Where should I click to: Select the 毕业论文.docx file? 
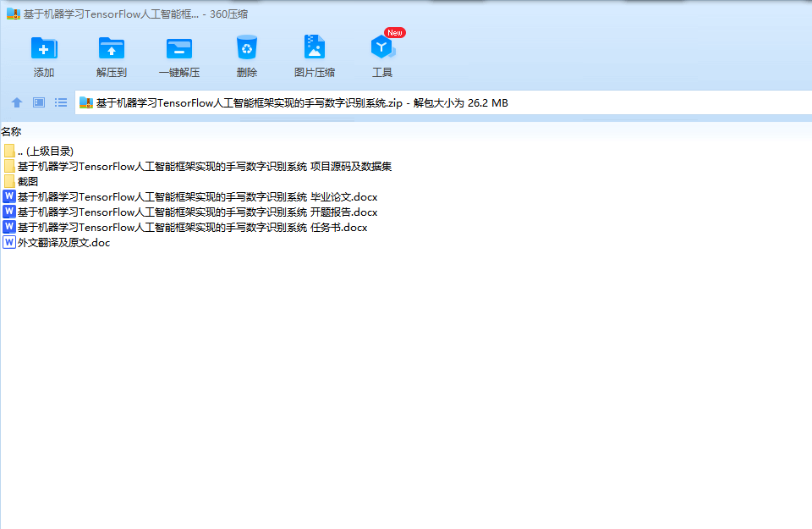(190, 197)
